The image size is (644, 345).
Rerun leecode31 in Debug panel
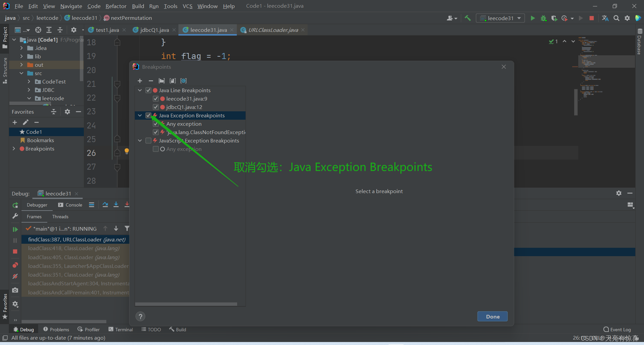15,205
